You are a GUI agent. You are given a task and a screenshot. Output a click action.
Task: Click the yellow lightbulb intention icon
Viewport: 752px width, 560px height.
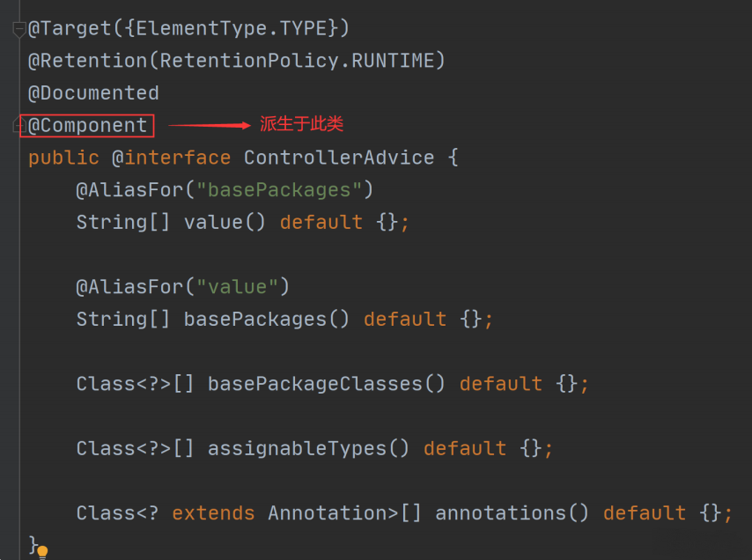pos(42,552)
